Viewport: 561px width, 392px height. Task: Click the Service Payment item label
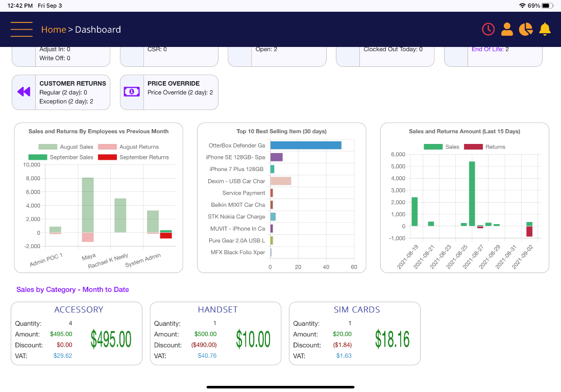243,193
